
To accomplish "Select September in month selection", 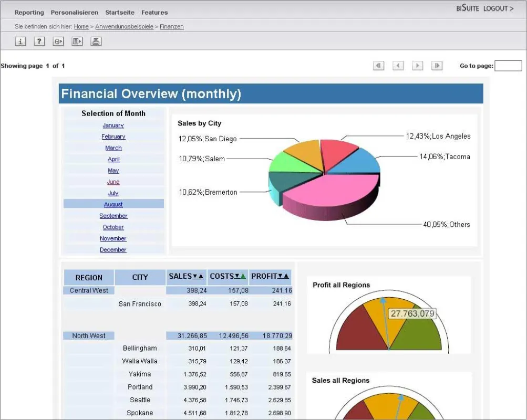I will pyautogui.click(x=113, y=216).
